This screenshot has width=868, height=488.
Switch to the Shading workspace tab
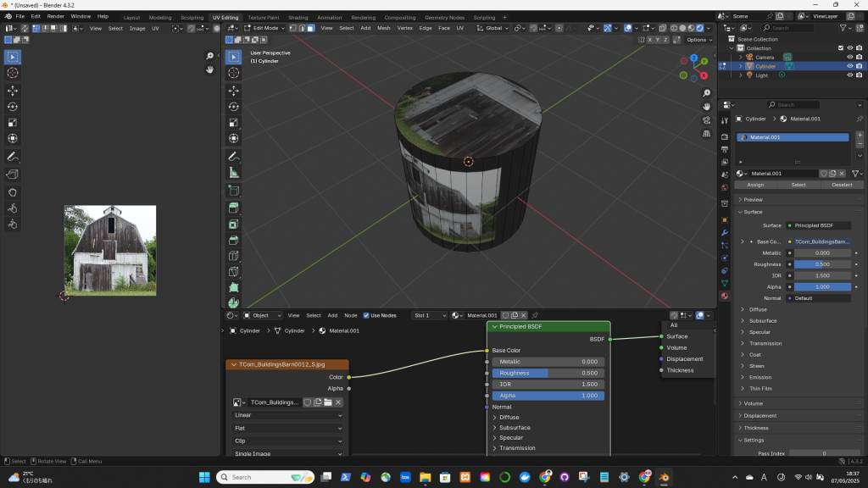pos(298,17)
